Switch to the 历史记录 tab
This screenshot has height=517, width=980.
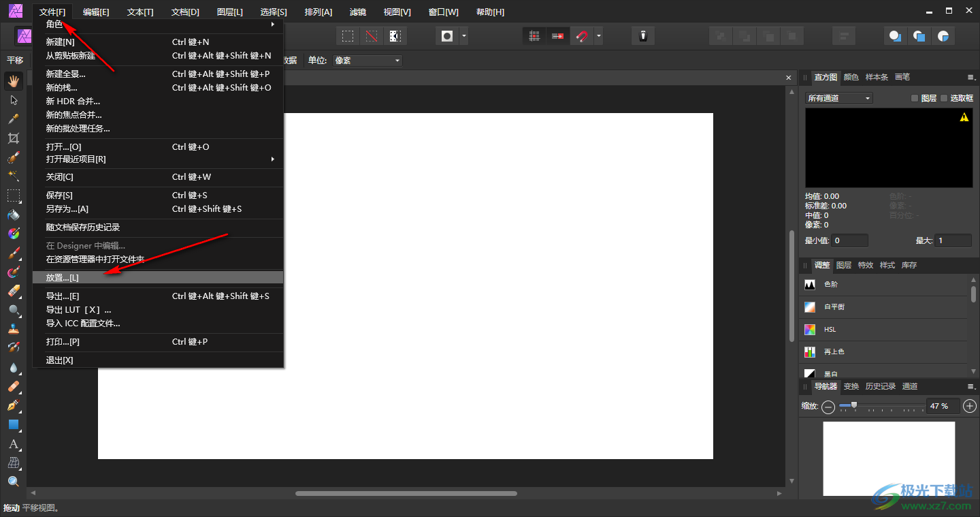point(880,386)
